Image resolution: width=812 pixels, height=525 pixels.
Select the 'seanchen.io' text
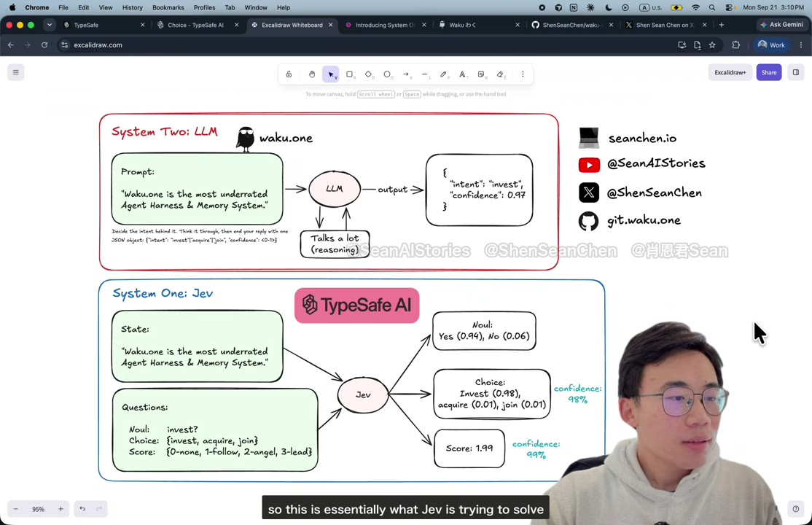(x=642, y=139)
